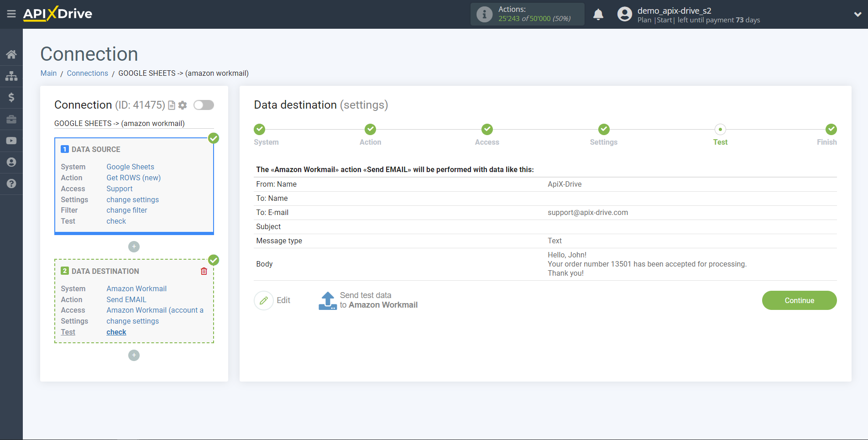Click source change settings link

click(133, 199)
